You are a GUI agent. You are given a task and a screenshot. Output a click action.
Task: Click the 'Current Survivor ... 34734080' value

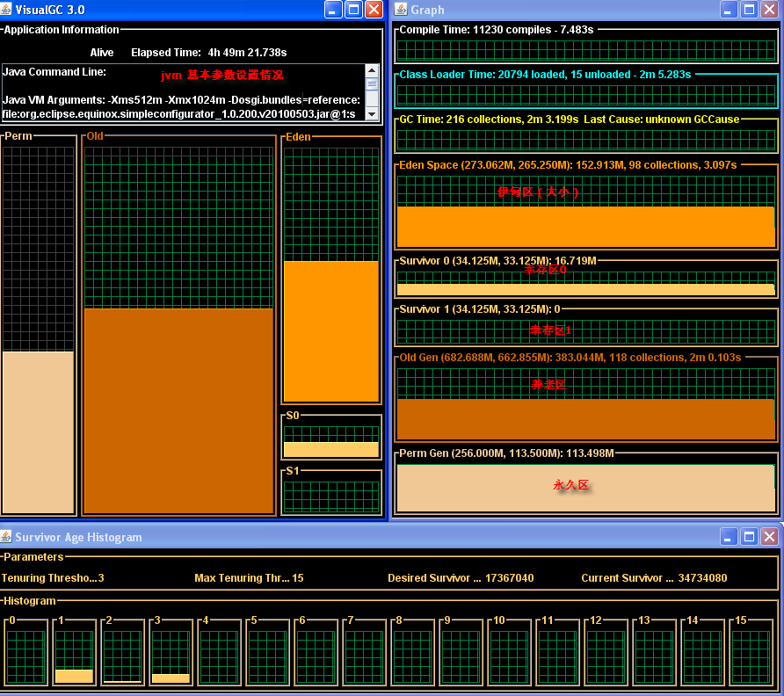[655, 578]
